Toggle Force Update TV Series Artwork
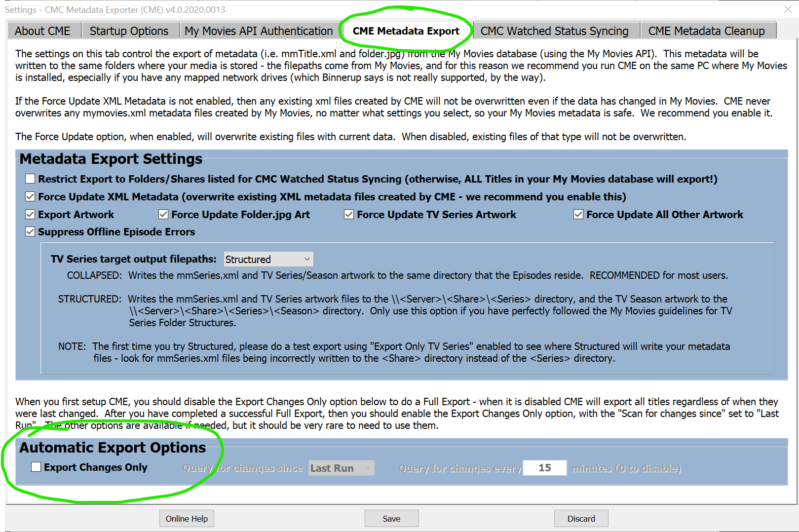This screenshot has height=532, width=799. pos(349,214)
